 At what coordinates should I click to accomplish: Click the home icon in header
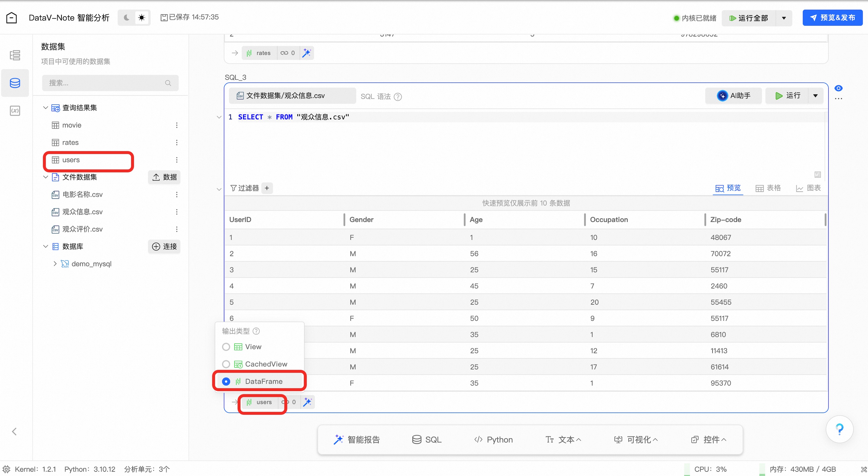[x=12, y=17]
